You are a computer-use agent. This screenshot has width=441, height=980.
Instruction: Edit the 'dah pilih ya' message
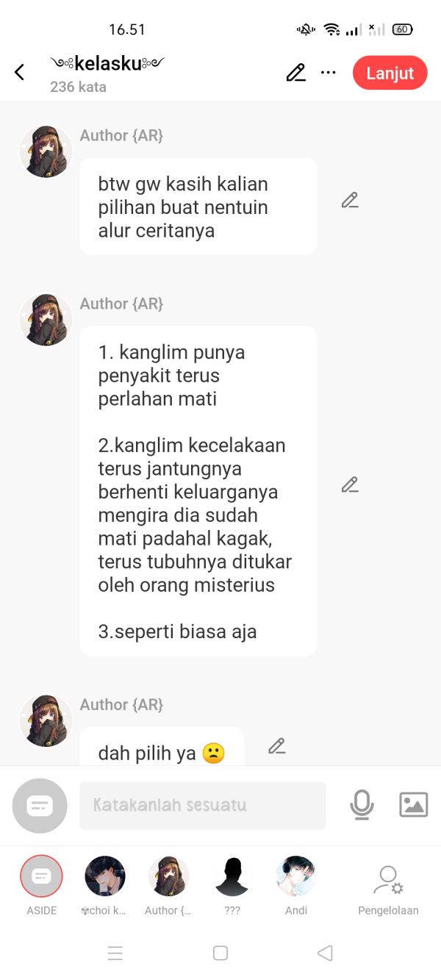[x=276, y=746]
